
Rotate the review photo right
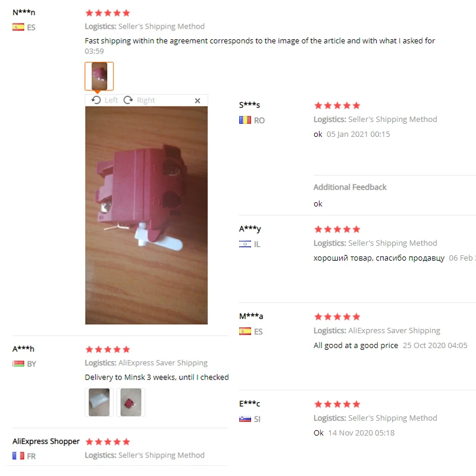[x=139, y=100]
